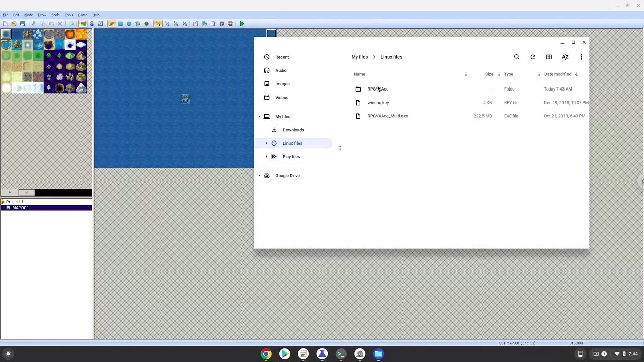Image resolution: width=644 pixels, height=362 pixels.
Task: Open the Database toolbar icon
Action: (x=196, y=24)
